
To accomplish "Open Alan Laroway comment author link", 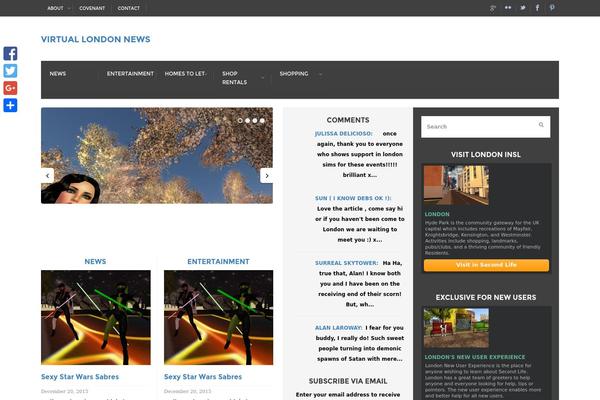I will click(338, 328).
